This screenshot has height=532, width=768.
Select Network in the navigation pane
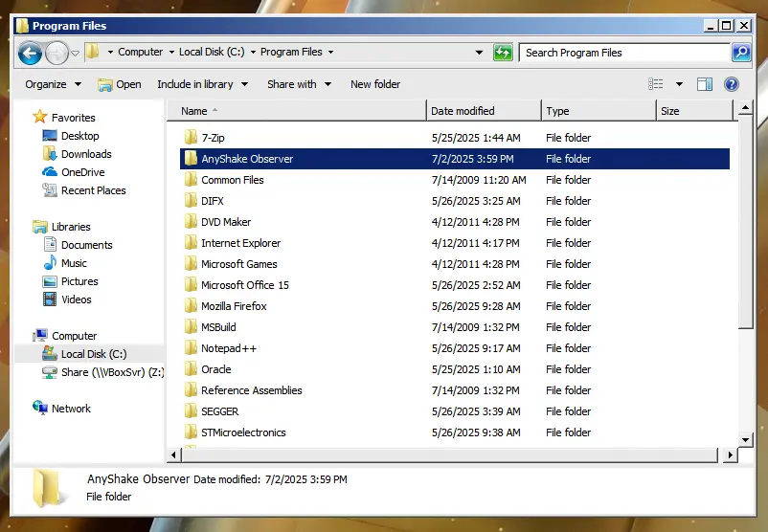(x=61, y=409)
